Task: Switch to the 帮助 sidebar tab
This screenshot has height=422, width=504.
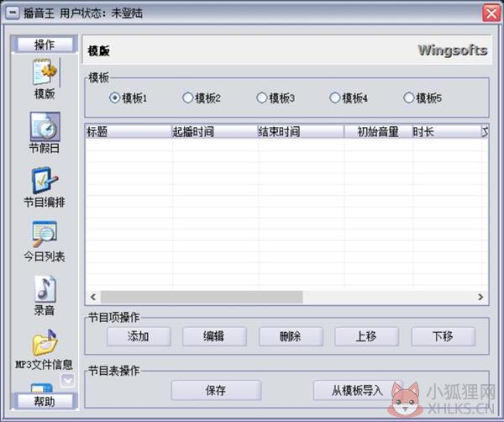Action: point(45,402)
